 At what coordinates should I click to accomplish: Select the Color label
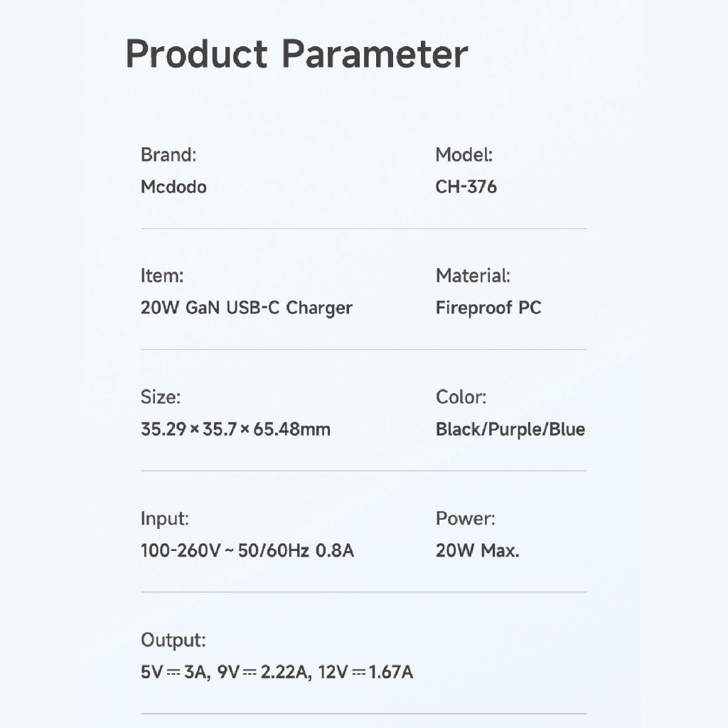(461, 397)
